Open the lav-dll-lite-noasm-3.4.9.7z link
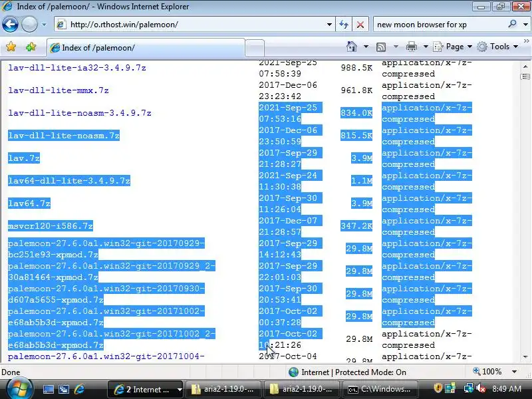Screen dimensions: 532x399 point(80,112)
